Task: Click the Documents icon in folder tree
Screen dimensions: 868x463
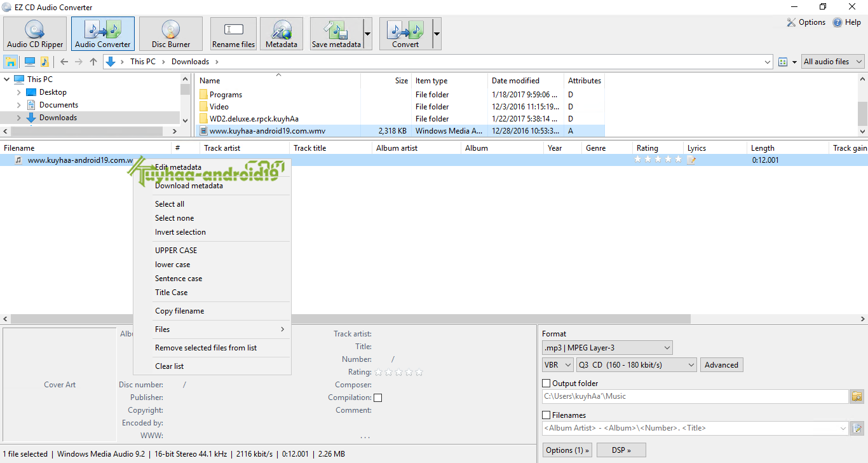Action: [x=31, y=105]
